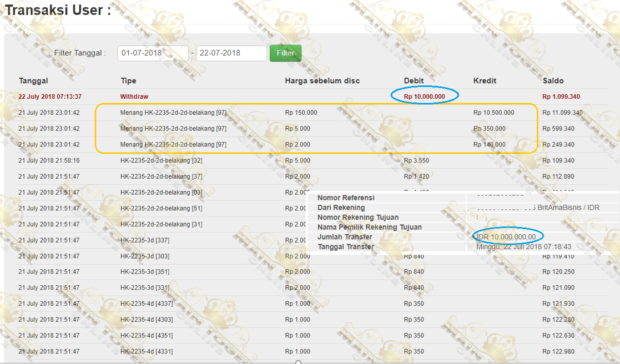Image resolution: width=620 pixels, height=364 pixels.
Task: Select the Withdraw transaction type text
Action: [x=134, y=97]
